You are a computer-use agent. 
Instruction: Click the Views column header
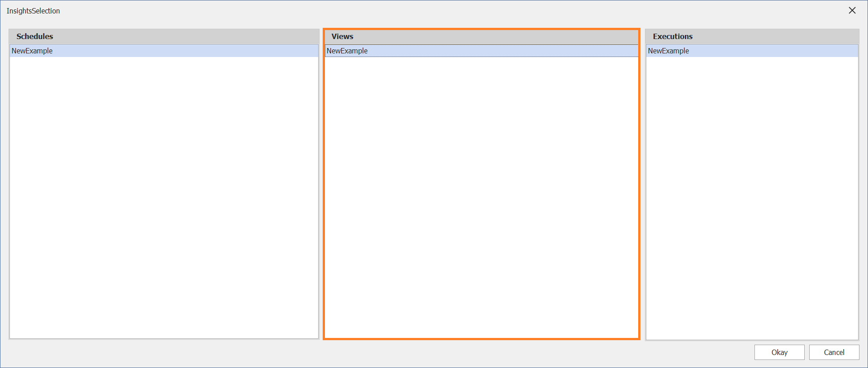(x=482, y=36)
